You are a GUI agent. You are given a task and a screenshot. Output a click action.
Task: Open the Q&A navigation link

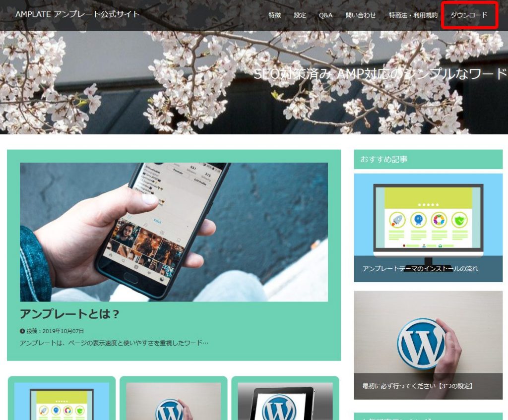[x=325, y=15]
